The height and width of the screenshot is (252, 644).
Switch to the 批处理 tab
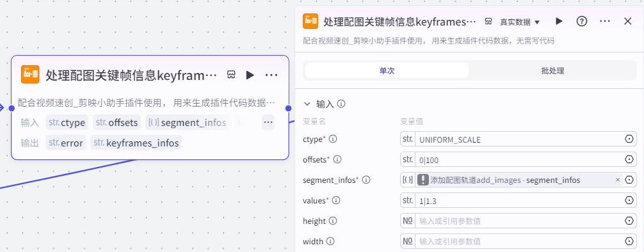(x=552, y=70)
